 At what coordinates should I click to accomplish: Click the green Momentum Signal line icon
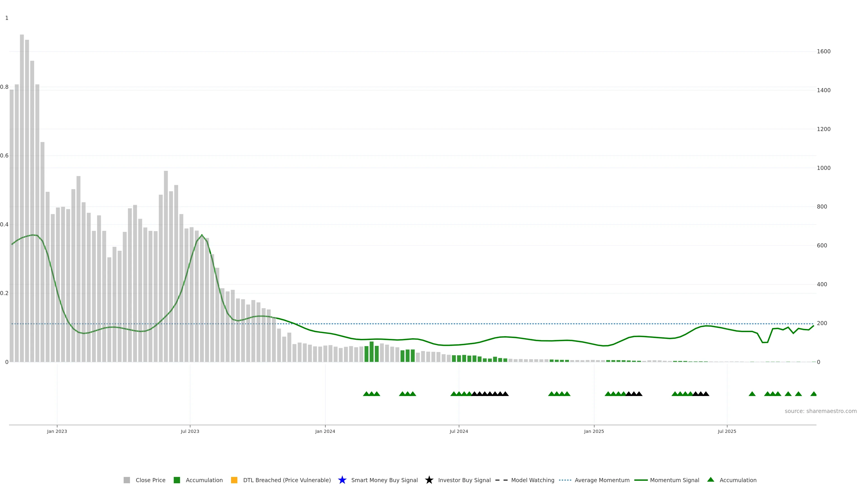tap(641, 480)
